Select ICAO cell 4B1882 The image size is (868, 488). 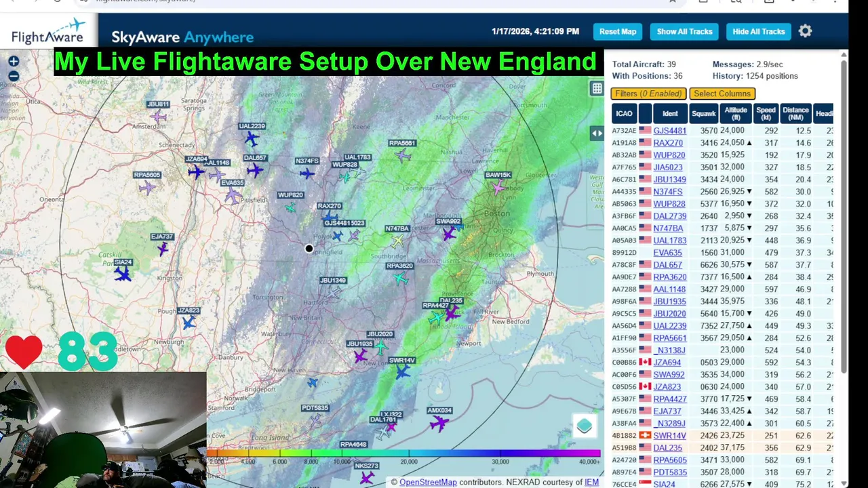tap(624, 436)
